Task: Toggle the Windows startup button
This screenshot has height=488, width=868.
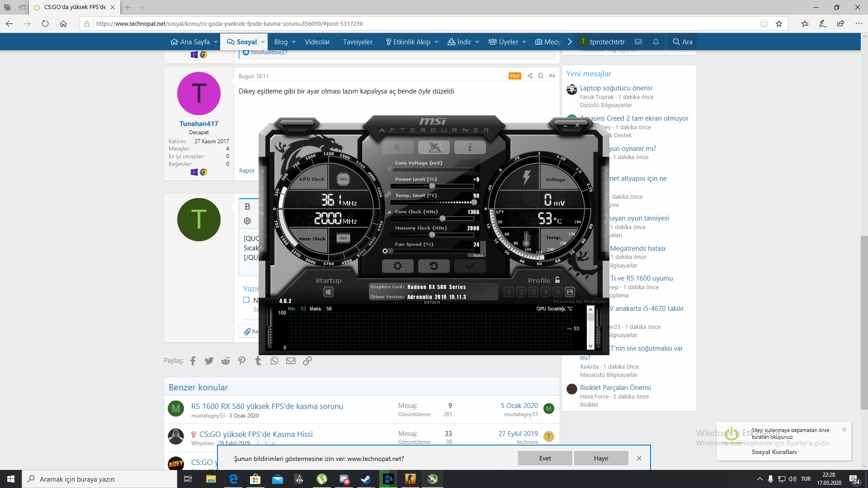Action: 328,292
